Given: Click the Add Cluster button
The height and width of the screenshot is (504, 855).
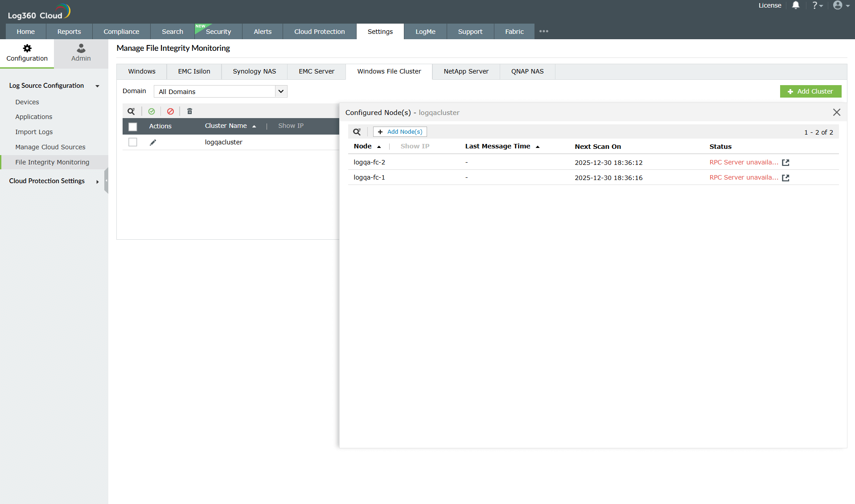Looking at the screenshot, I should (810, 91).
